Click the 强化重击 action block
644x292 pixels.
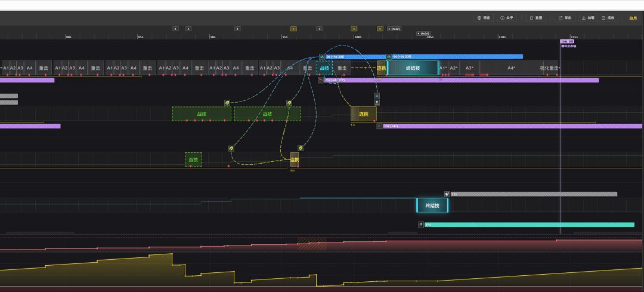550,68
